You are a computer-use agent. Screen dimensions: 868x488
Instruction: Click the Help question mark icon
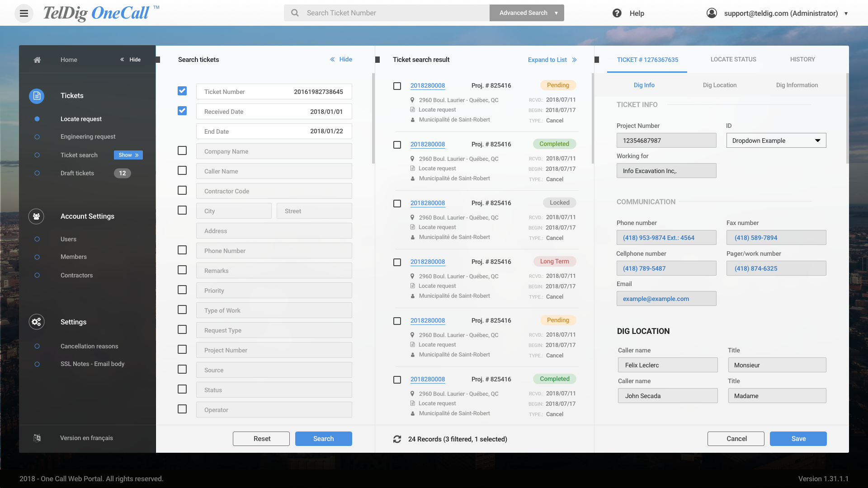click(617, 13)
